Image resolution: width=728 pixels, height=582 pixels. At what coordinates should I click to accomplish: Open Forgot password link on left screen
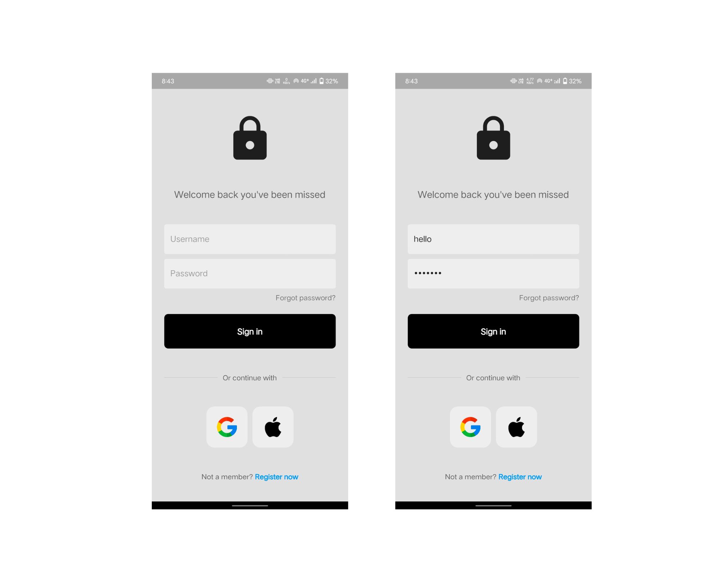pos(305,298)
